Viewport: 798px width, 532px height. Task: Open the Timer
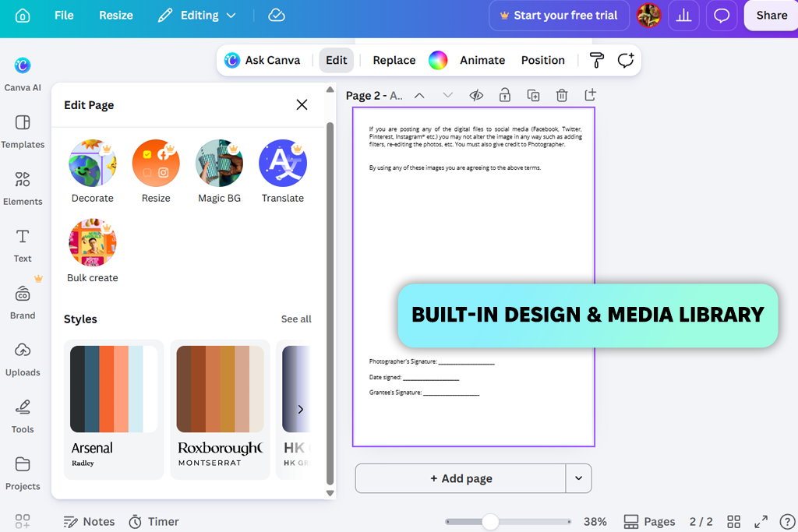[x=154, y=522]
